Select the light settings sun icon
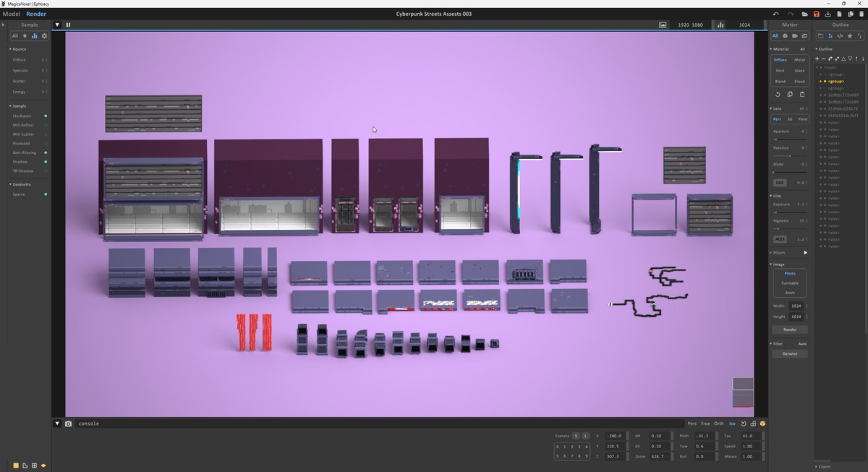The height and width of the screenshot is (472, 868). pos(25,35)
